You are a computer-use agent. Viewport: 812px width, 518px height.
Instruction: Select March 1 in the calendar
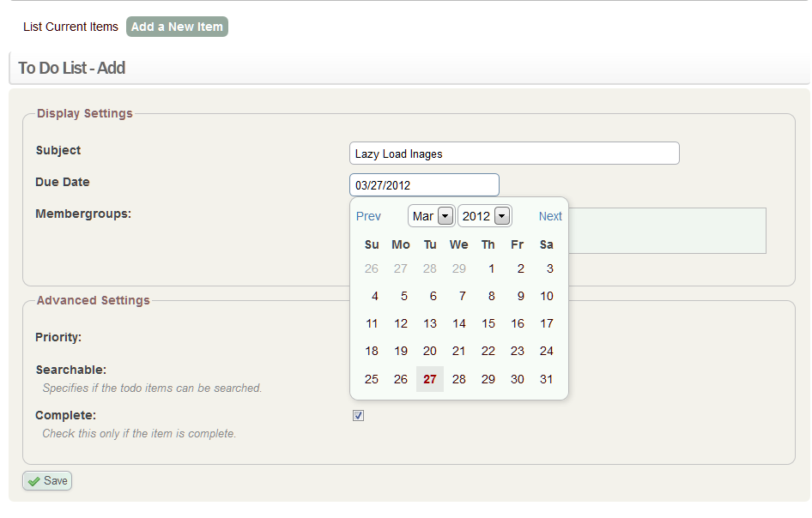click(491, 268)
